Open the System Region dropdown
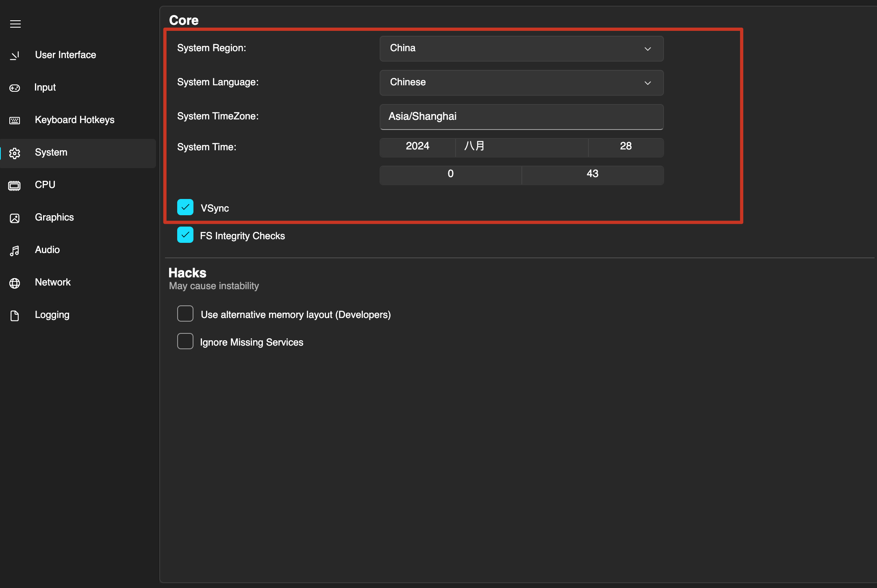Image resolution: width=877 pixels, height=588 pixels. point(521,49)
